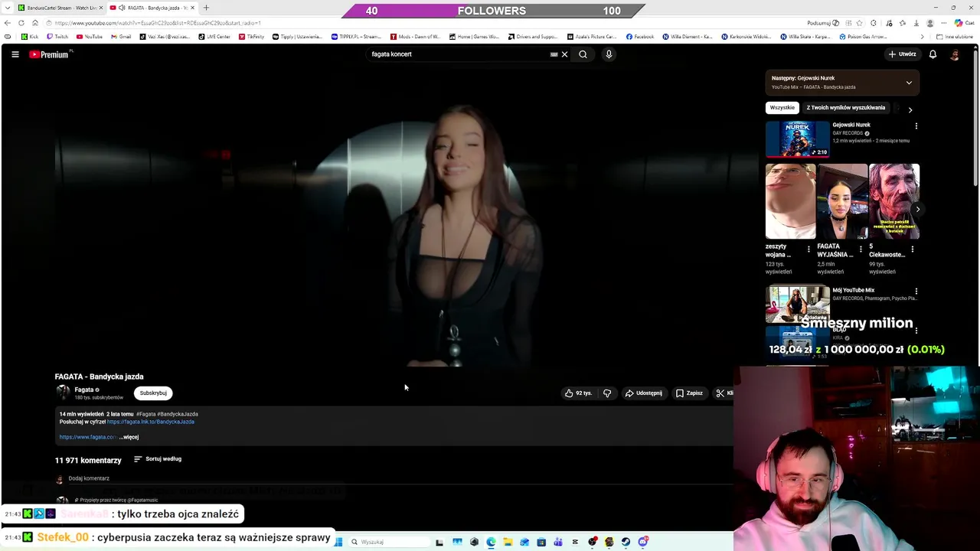Open options for the 'zeszyty wojana' short
Screen dimensions: 980x551
(808, 249)
